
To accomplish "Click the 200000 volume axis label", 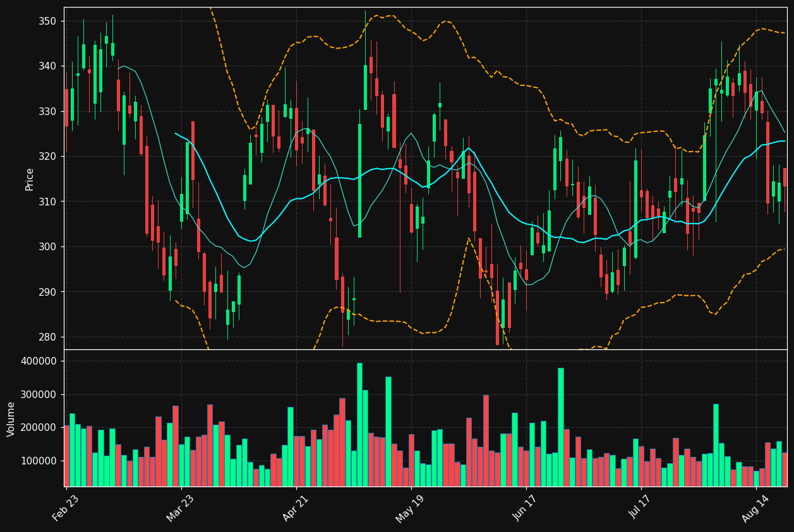I will 40,428.
